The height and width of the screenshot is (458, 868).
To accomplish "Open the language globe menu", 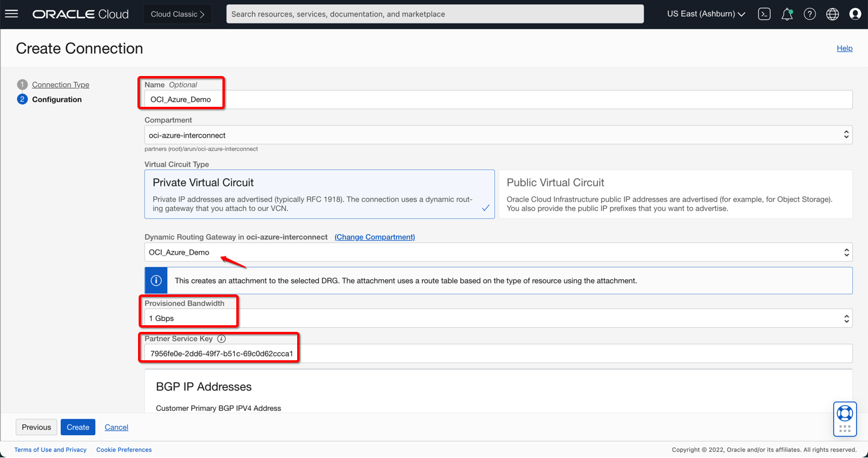I will 832,14.
